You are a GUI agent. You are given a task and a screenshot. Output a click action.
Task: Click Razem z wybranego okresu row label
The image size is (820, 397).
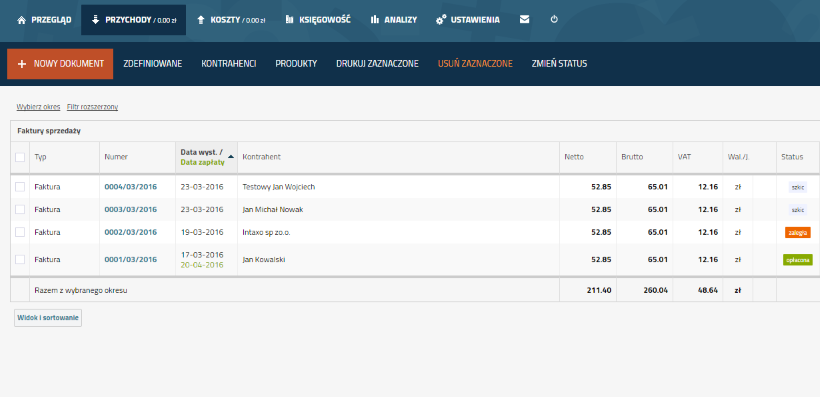click(x=81, y=290)
